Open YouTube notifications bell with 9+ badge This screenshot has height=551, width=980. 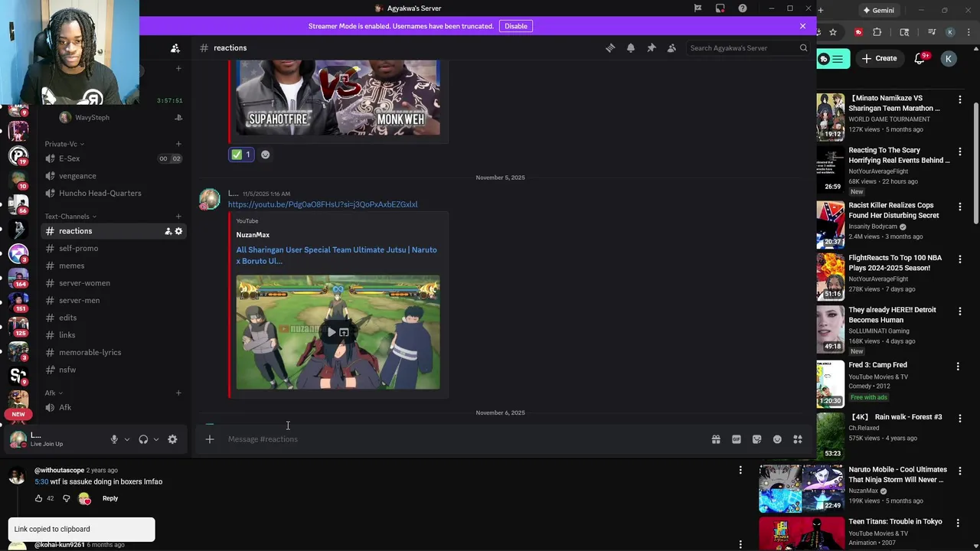coord(921,58)
